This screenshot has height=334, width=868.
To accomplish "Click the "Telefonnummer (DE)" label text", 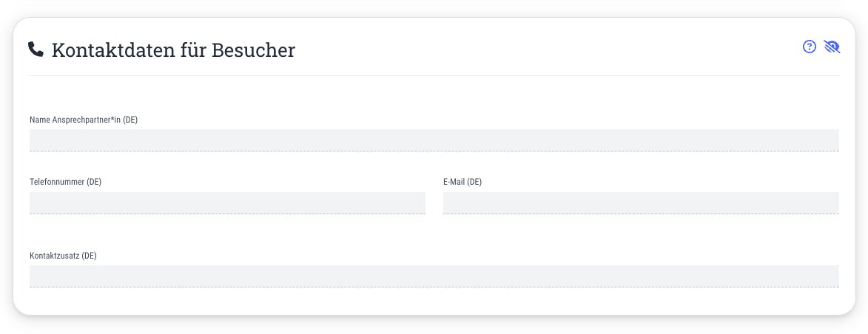I will click(65, 182).
